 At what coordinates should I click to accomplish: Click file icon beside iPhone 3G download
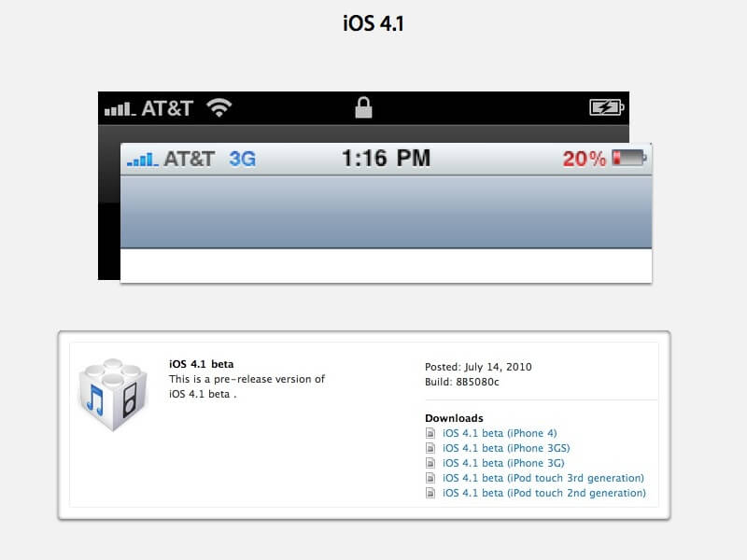coord(430,463)
